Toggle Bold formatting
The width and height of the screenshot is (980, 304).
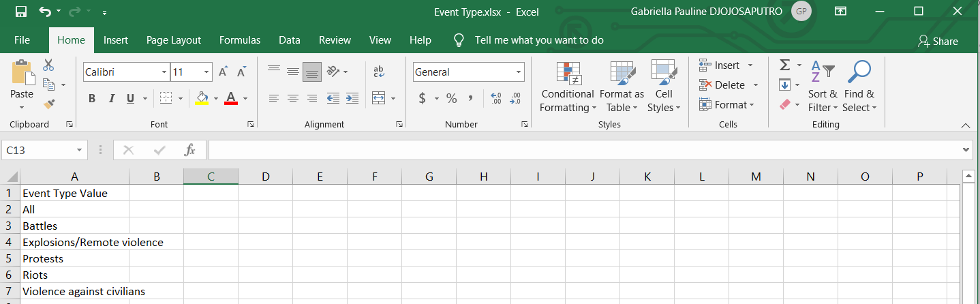[x=92, y=98]
